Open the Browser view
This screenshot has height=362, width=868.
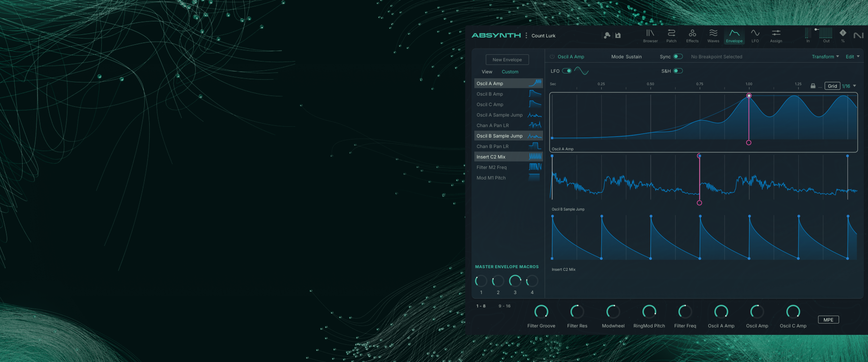point(650,36)
